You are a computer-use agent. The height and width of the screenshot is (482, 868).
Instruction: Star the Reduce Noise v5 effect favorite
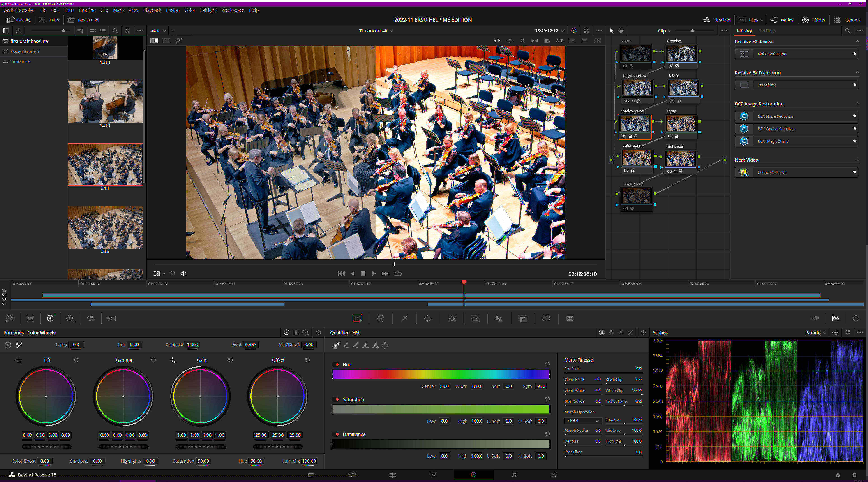[x=854, y=172]
